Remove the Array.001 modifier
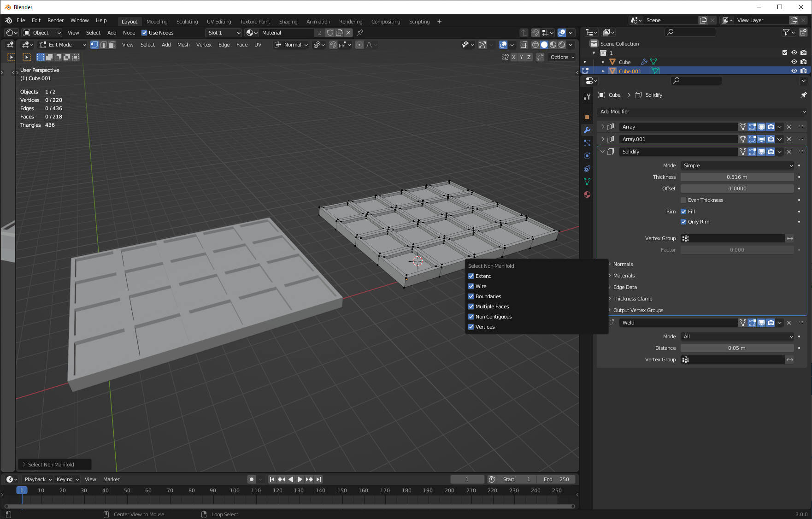Viewport: 812px width, 519px height. 789,139
